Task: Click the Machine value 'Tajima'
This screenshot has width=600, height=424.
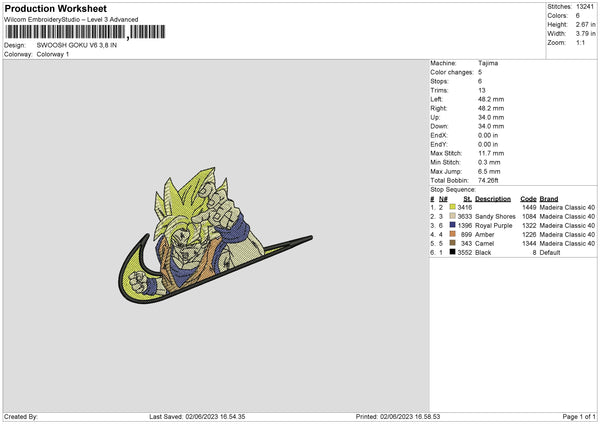Action: coord(488,63)
